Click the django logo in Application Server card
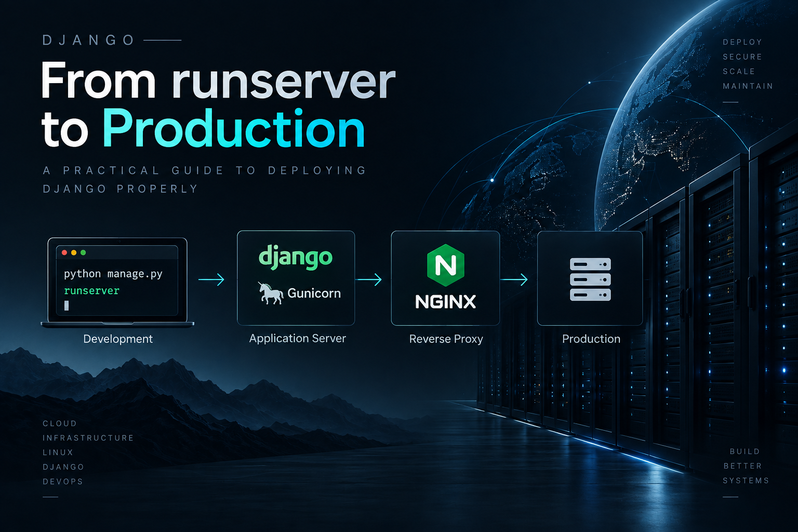 coord(296,258)
